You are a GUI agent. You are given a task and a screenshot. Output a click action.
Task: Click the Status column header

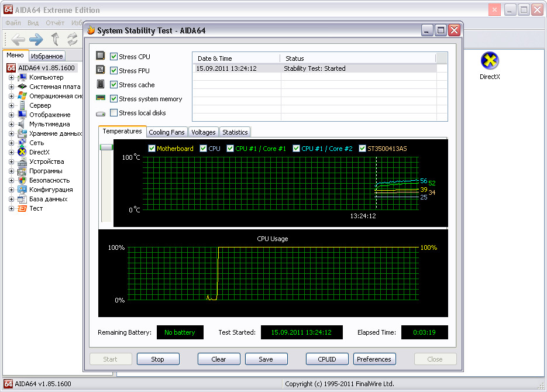tap(358, 59)
